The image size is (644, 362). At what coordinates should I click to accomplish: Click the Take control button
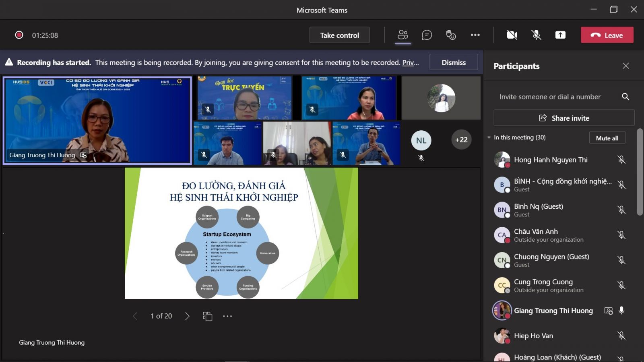[339, 35]
